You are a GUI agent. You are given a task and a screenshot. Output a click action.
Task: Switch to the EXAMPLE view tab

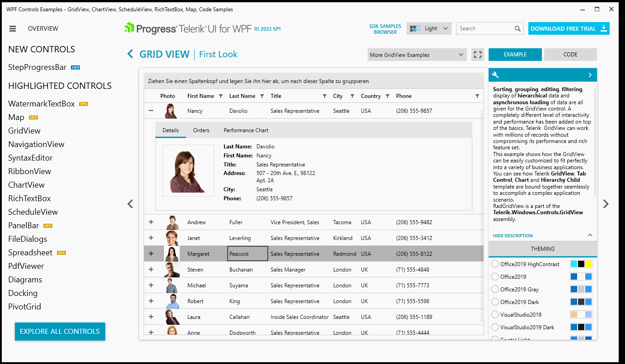(515, 55)
